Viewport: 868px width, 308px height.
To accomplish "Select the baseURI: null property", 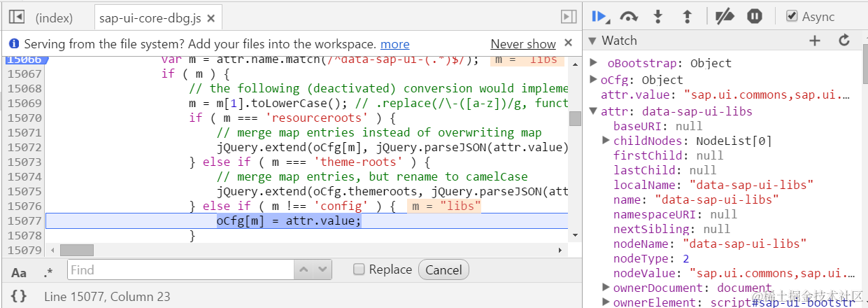I will click(657, 126).
